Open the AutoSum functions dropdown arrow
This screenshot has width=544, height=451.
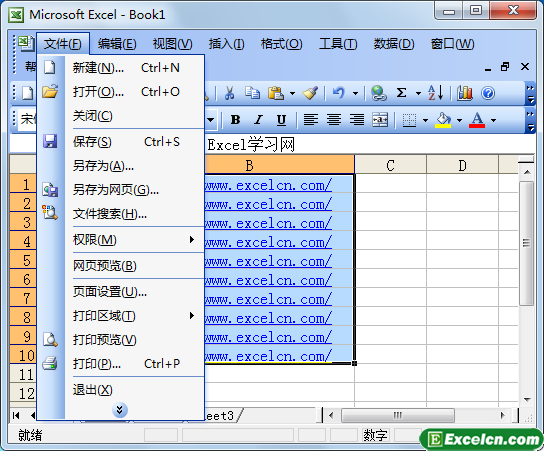click(418, 93)
